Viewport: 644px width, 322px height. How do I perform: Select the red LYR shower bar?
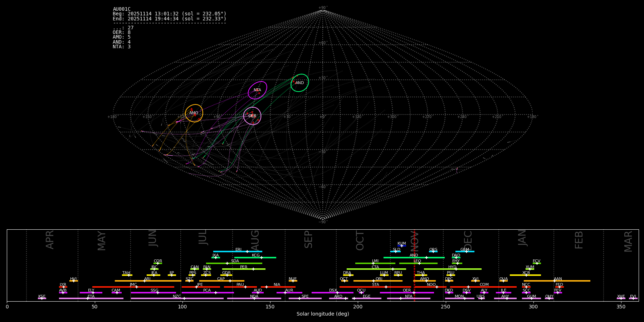point(63,287)
